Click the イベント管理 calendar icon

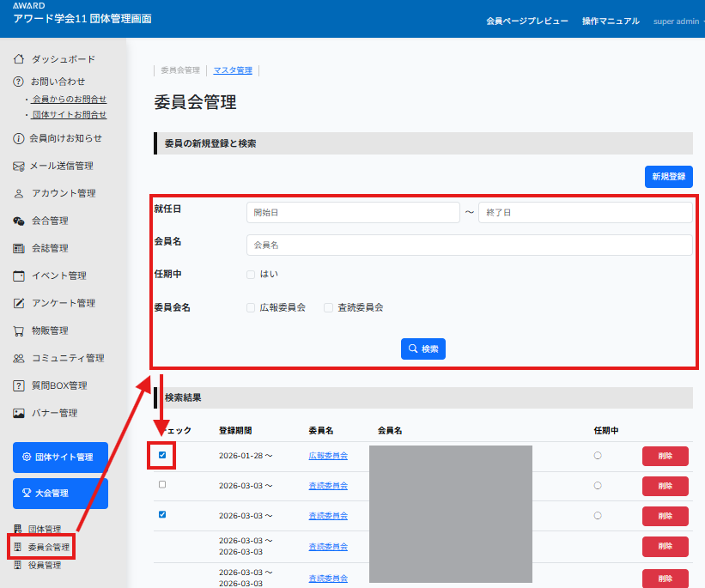(x=19, y=276)
